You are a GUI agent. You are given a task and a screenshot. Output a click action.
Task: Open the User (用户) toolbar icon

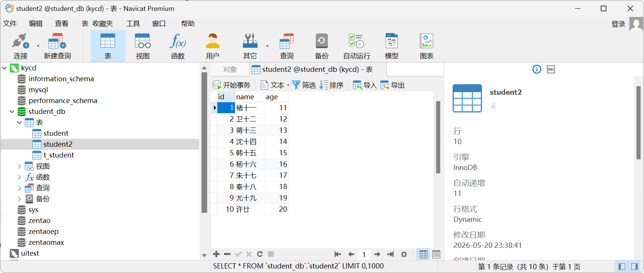coord(213,46)
